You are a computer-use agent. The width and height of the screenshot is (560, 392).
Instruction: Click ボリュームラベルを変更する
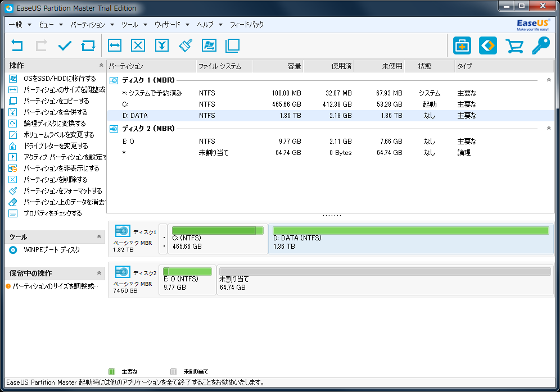pyautogui.click(x=59, y=135)
